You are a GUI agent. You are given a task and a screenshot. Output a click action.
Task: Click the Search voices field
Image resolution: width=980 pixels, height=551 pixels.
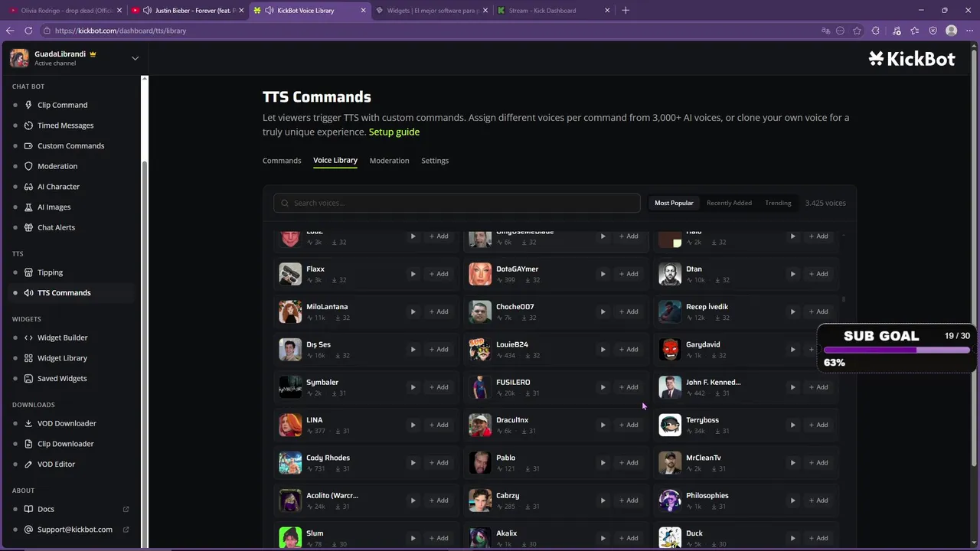(457, 203)
